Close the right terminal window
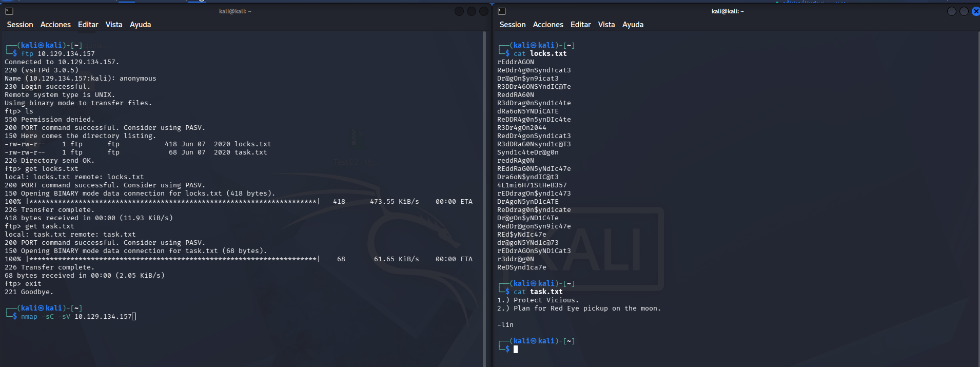Screen dimensions: 980x367 click(976, 11)
